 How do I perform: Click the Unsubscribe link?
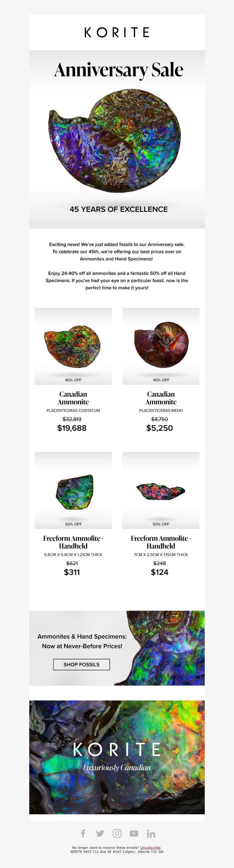tap(150, 848)
